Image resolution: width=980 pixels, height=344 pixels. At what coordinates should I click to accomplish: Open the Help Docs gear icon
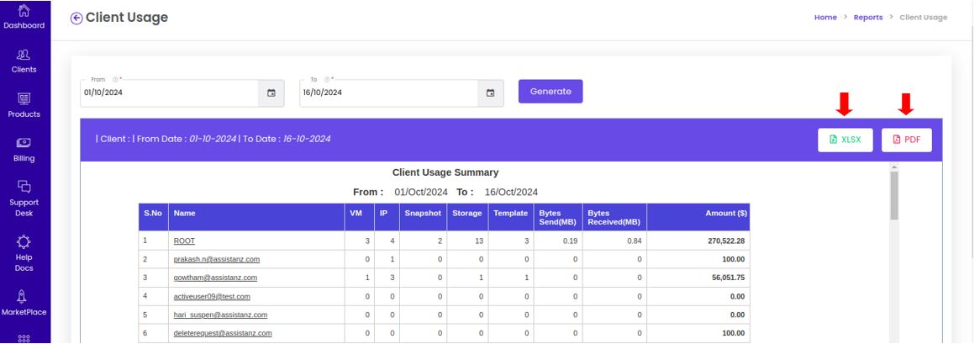click(x=24, y=241)
